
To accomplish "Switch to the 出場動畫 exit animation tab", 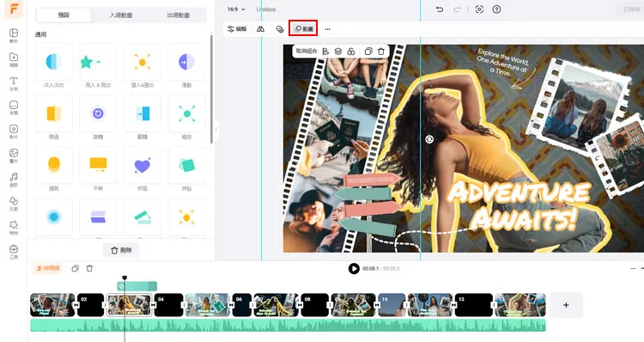I will point(179,15).
